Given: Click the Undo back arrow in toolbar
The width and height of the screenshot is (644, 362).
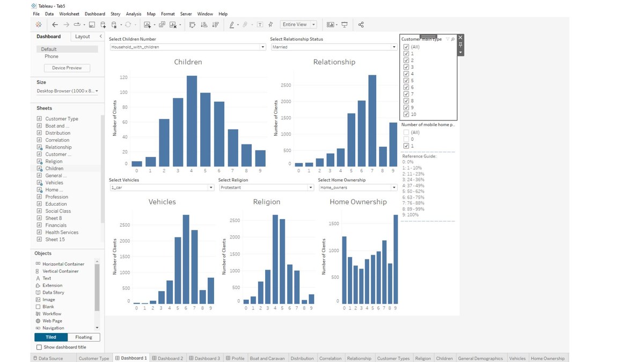Looking at the screenshot, I should click(55, 25).
